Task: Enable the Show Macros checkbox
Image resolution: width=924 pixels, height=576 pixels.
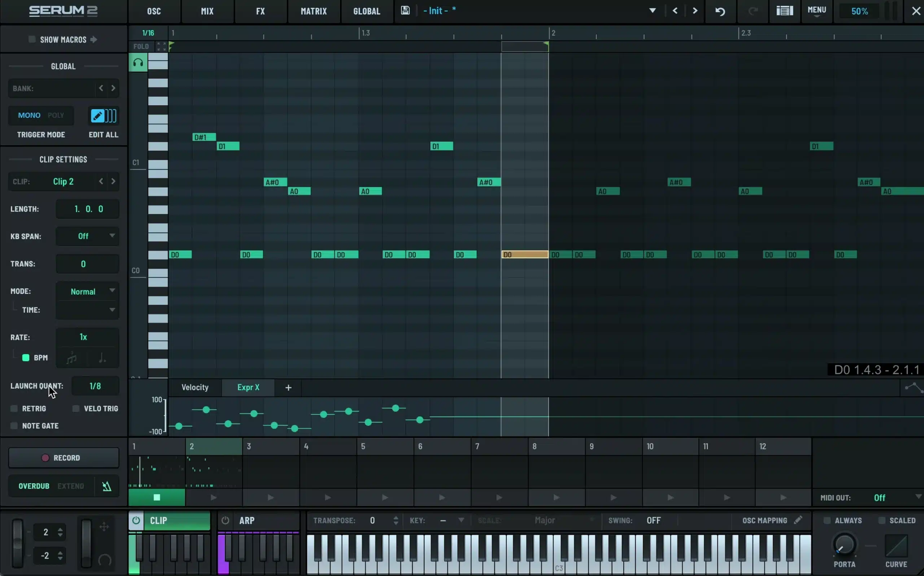Action: [x=32, y=39]
